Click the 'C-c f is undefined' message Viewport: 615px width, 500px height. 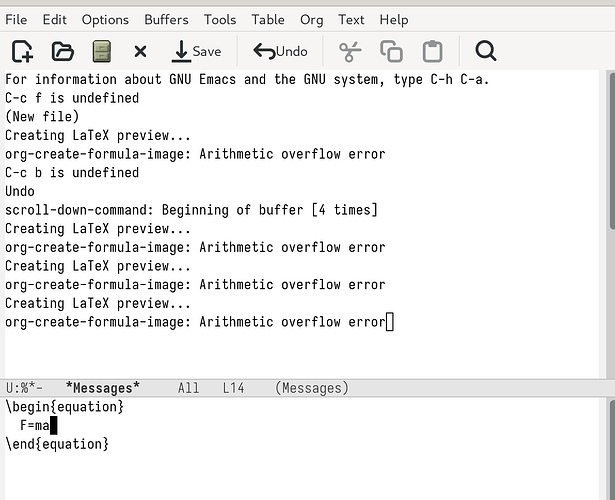[x=72, y=98]
